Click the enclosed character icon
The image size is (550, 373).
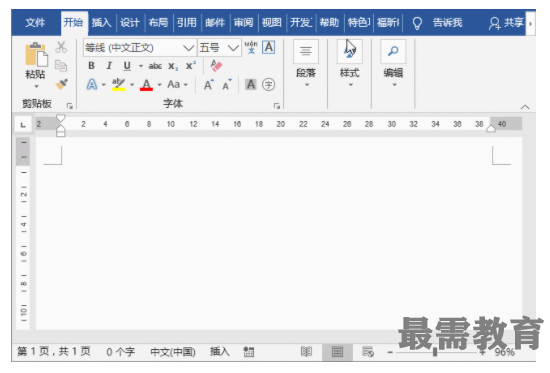[269, 85]
